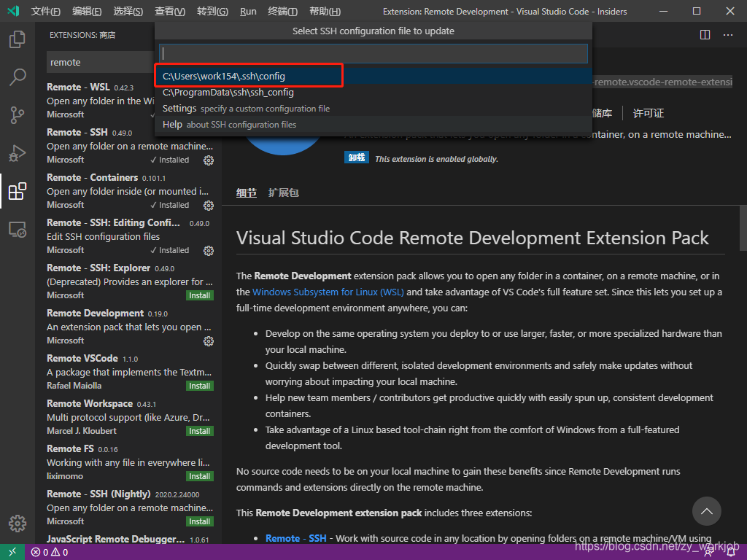Focus the SSH configuration file picker input
Image resolution: width=747 pixels, height=560 pixels.
tap(373, 53)
